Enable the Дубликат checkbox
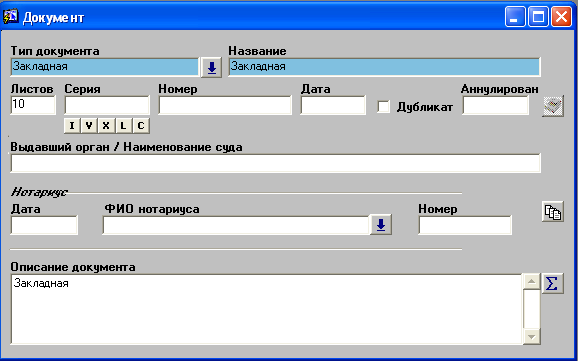This screenshot has height=361, width=578. point(383,107)
